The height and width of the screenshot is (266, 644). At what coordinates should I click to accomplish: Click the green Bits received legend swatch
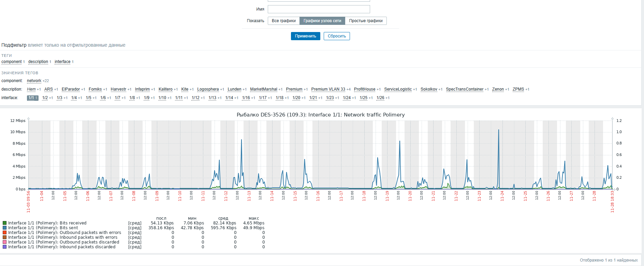5,223
